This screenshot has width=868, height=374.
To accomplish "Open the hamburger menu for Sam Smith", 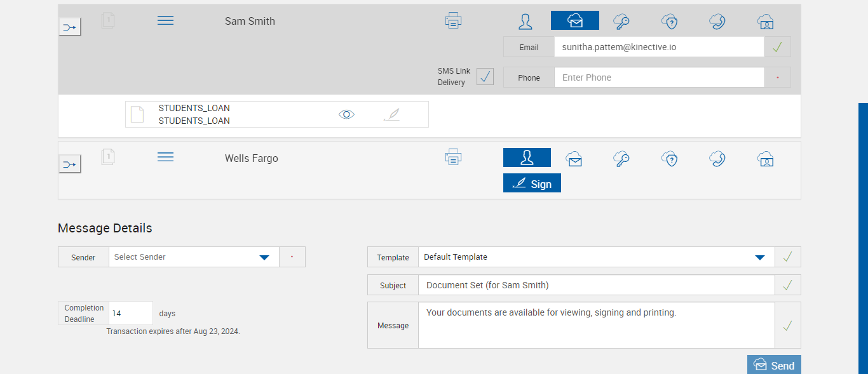I will click(165, 20).
